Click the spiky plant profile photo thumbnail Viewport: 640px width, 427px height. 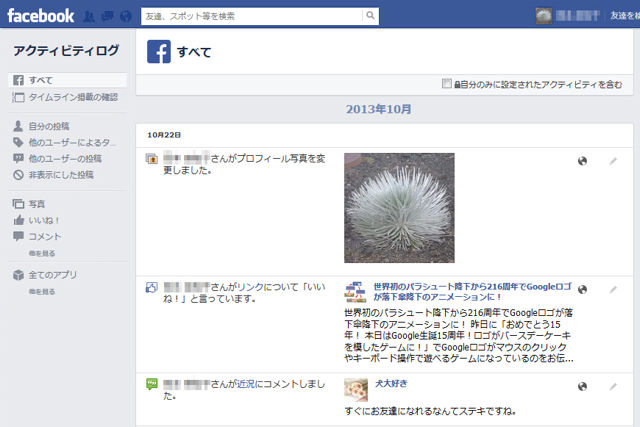pos(399,208)
